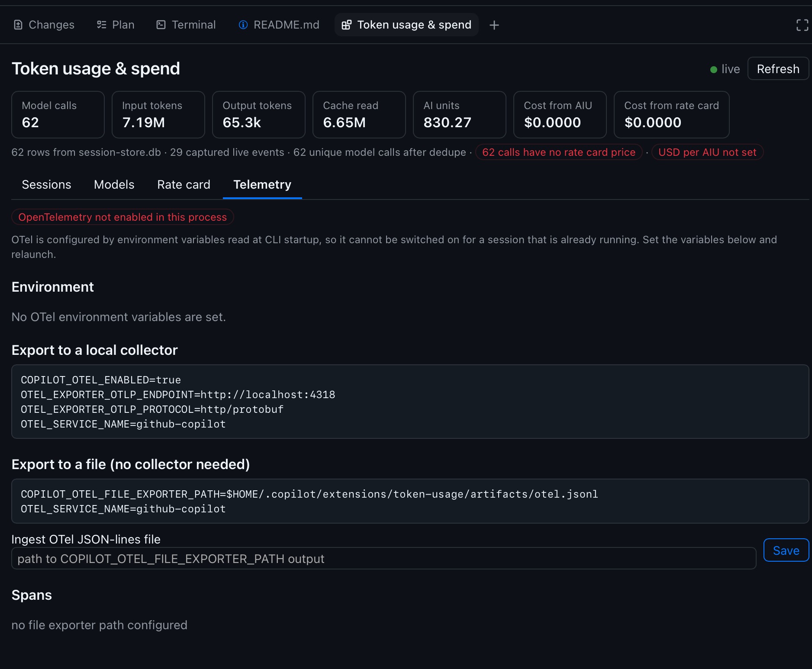Select the Token usage & spend tab
This screenshot has width=812, height=669.
[406, 25]
